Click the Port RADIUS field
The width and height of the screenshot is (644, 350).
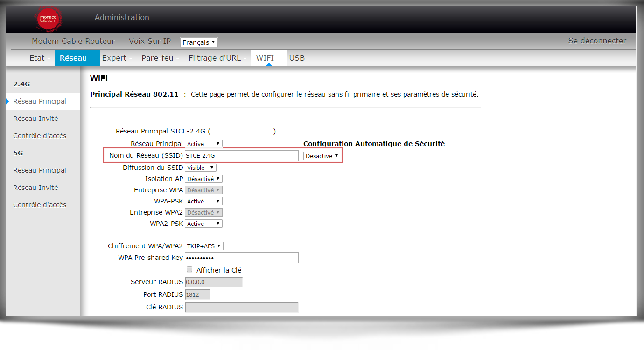(x=198, y=294)
